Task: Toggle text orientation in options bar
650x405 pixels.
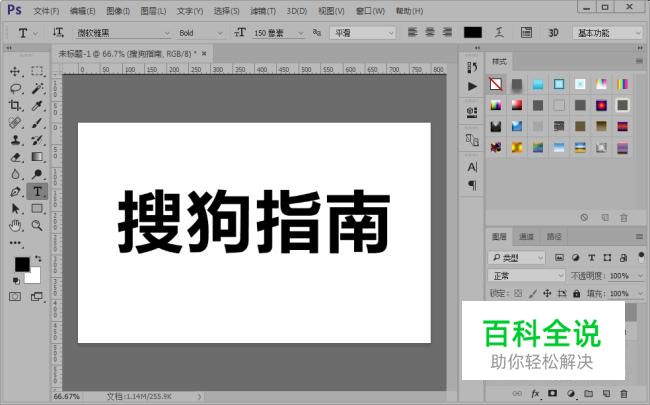Action: click(x=58, y=32)
